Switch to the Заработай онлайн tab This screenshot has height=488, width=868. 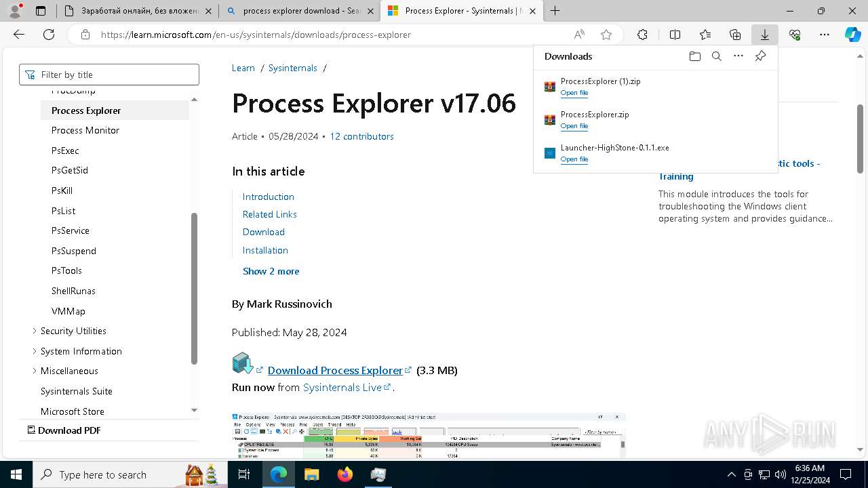(136, 11)
